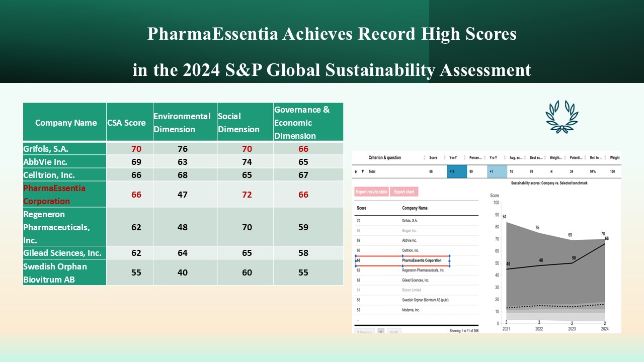
Task: Click Swedish Orphan Biovitrum AB green table cell
Action: point(65,273)
